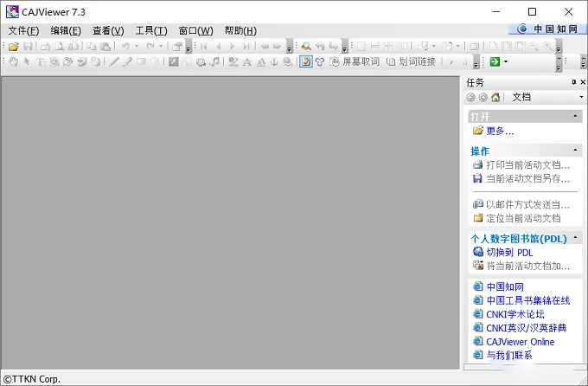
Task: Toggle 屏幕取词 screen word capture
Action: [355, 61]
